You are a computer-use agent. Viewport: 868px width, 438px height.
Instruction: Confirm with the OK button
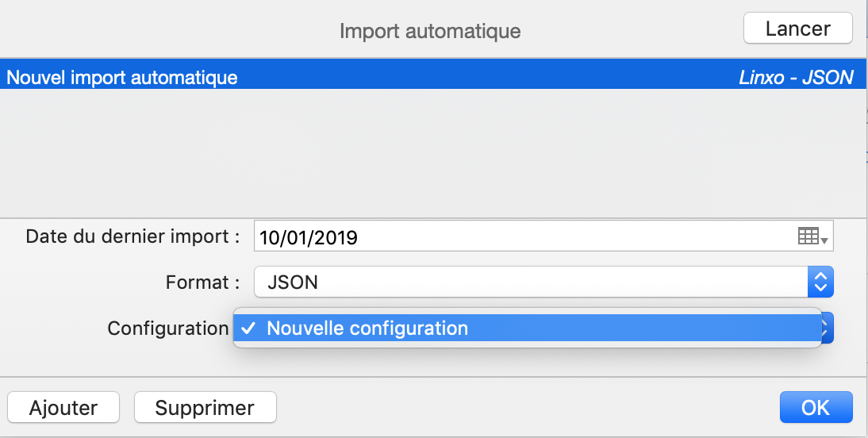pyautogui.click(x=816, y=408)
